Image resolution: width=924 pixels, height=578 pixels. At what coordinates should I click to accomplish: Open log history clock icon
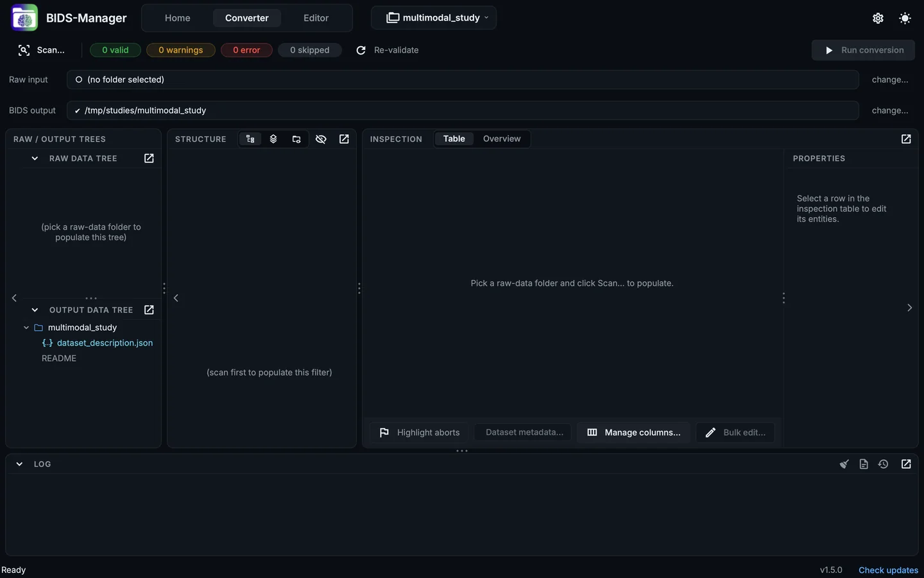click(884, 464)
